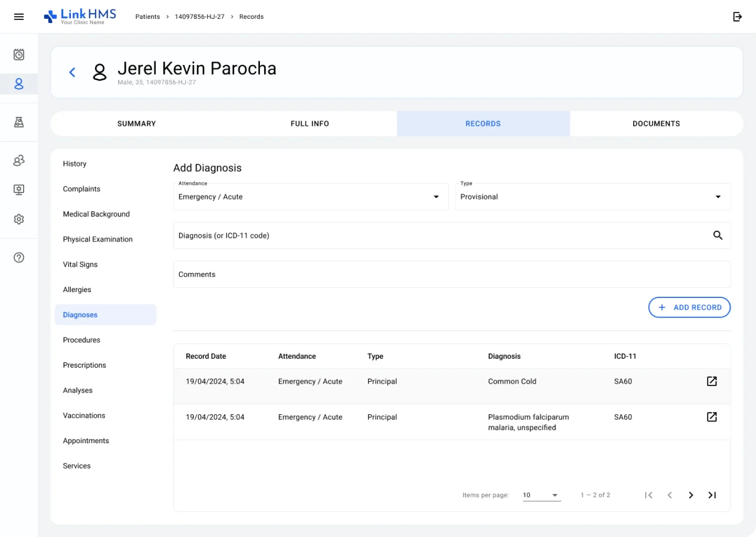Open the Common Cold record details icon
This screenshot has width=756, height=537.
[712, 381]
